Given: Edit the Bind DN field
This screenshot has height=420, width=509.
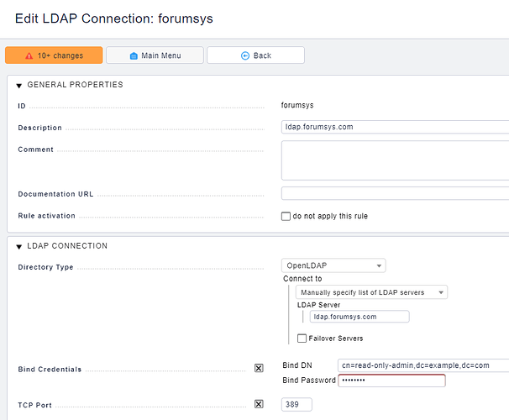Looking at the screenshot, I should [423, 365].
